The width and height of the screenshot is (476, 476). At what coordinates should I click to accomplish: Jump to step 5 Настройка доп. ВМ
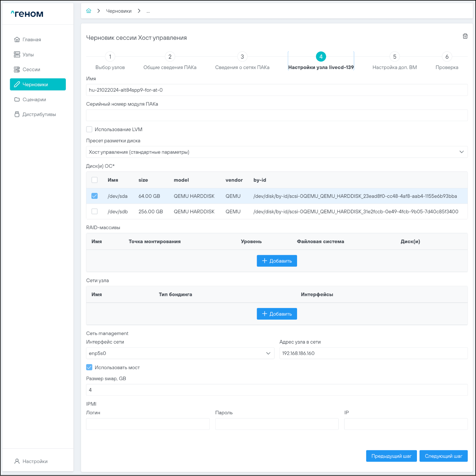394,57
